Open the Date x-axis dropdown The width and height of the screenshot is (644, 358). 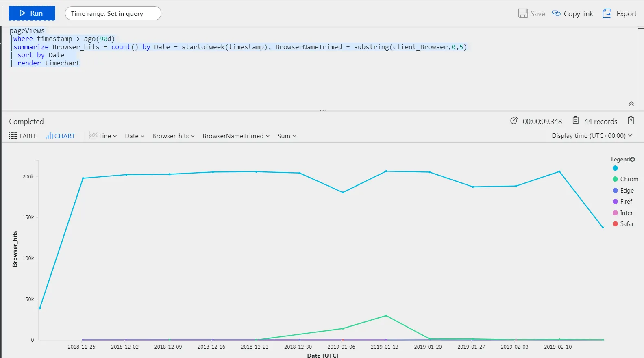(x=135, y=136)
